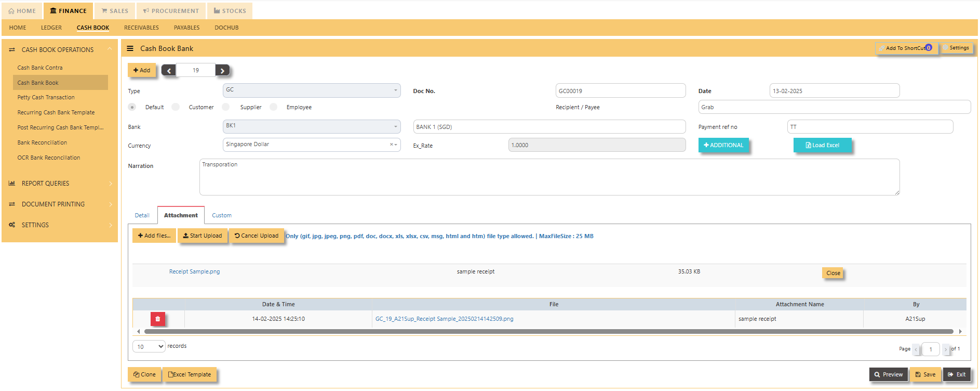This screenshot has height=391, width=980.
Task: Open the Type dropdown showing GC
Action: click(312, 90)
